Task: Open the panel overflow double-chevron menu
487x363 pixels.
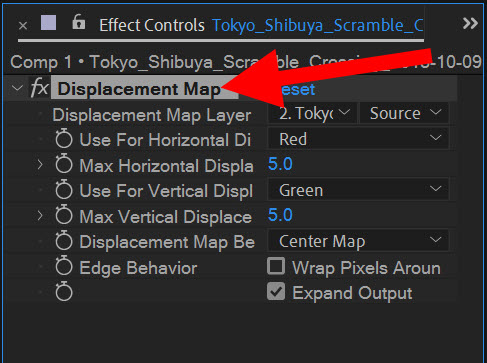Action: tap(470, 23)
